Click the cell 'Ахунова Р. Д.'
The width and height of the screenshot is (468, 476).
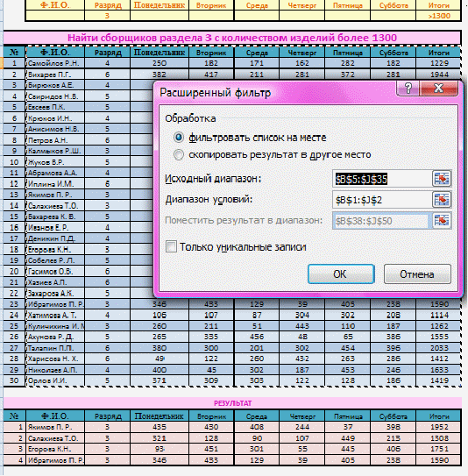click(x=55, y=337)
